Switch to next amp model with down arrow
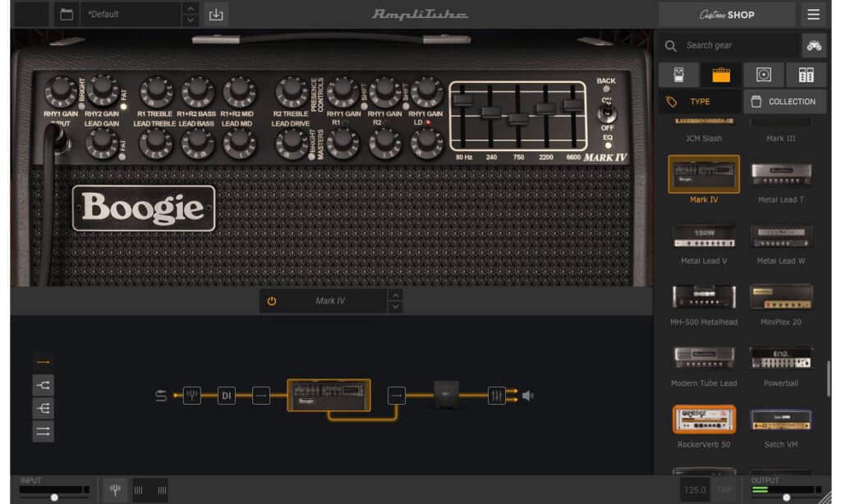The image size is (841, 504). click(395, 307)
